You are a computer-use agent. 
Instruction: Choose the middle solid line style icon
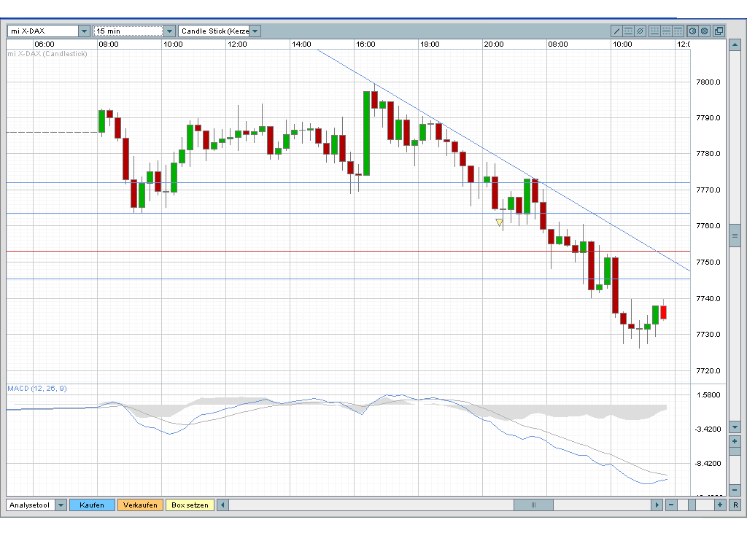pyautogui.click(x=667, y=31)
